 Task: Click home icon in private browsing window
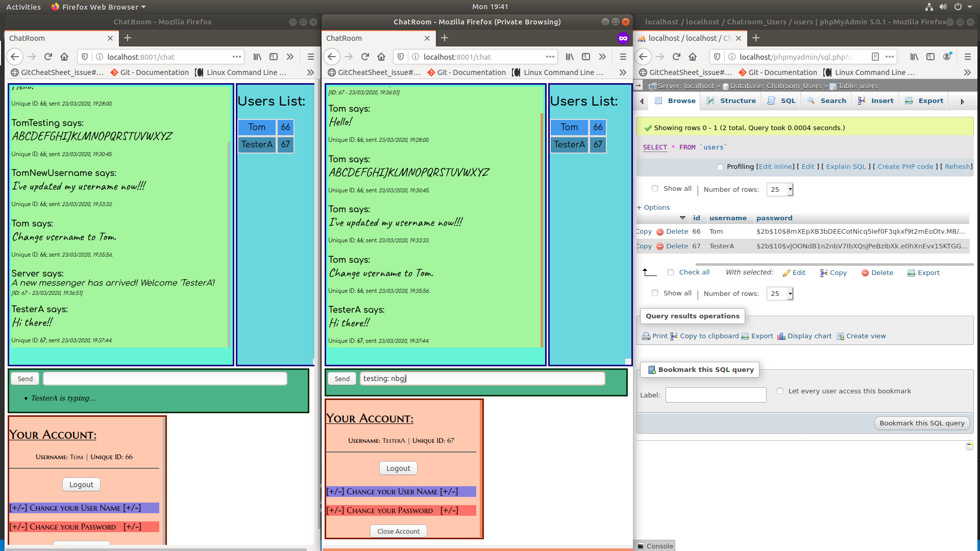tap(381, 57)
